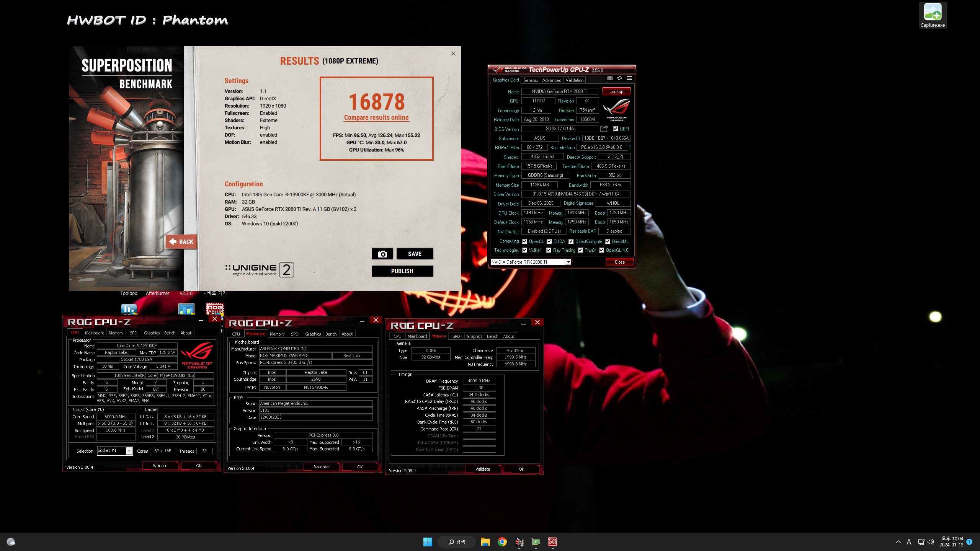This screenshot has width=980, height=551.
Task: Open SPD tab in CPU-Z Memory window
Action: click(x=456, y=336)
